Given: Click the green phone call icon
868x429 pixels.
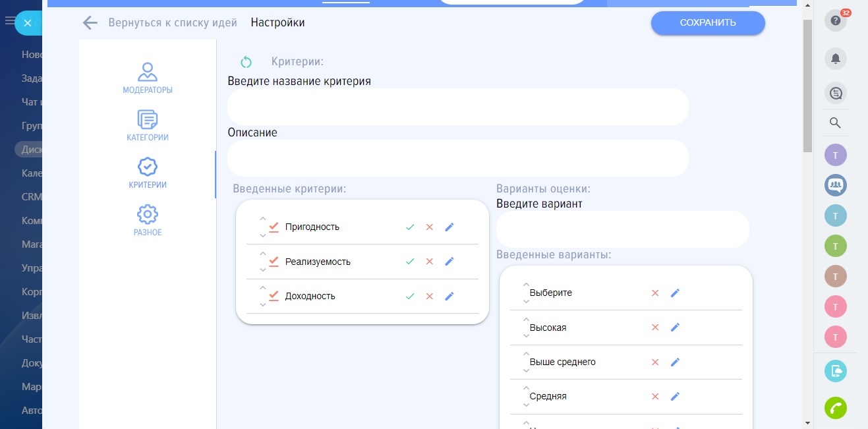Looking at the screenshot, I should pos(835,409).
